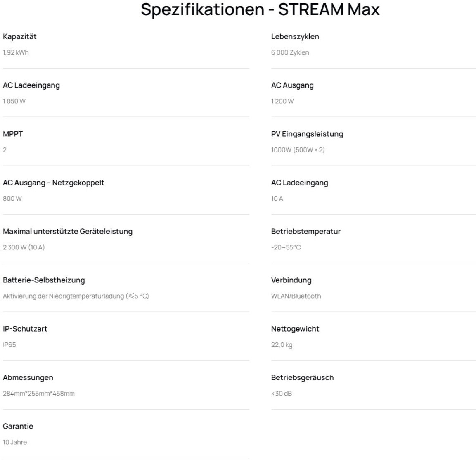Click the "6 000 Zyklen" value
This screenshot has height=460, width=476.
pos(290,52)
